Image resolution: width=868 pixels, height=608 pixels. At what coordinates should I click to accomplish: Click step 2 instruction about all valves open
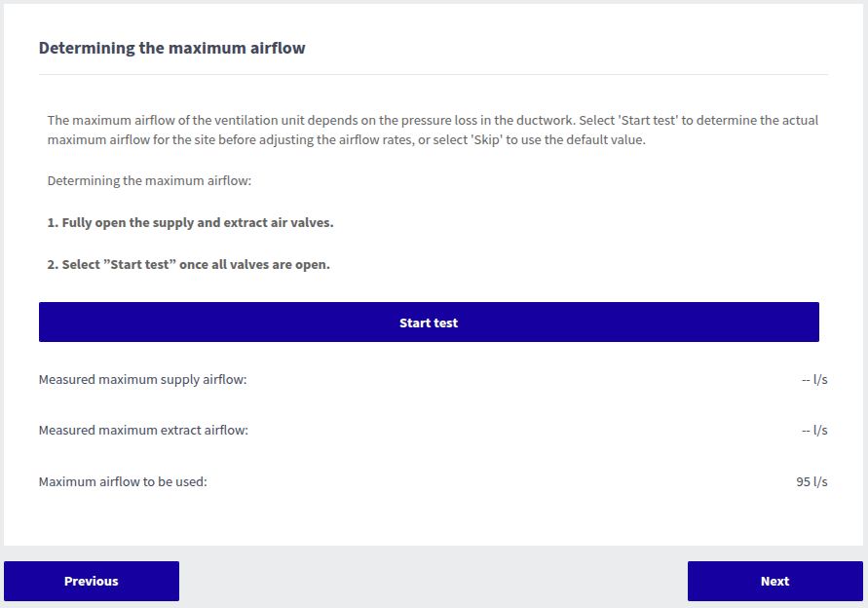pos(188,264)
